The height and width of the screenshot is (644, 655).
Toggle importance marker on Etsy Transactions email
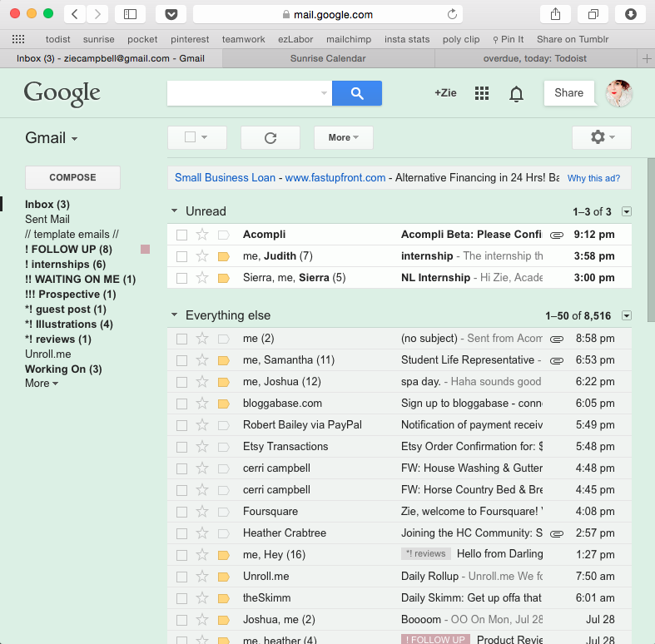[224, 447]
